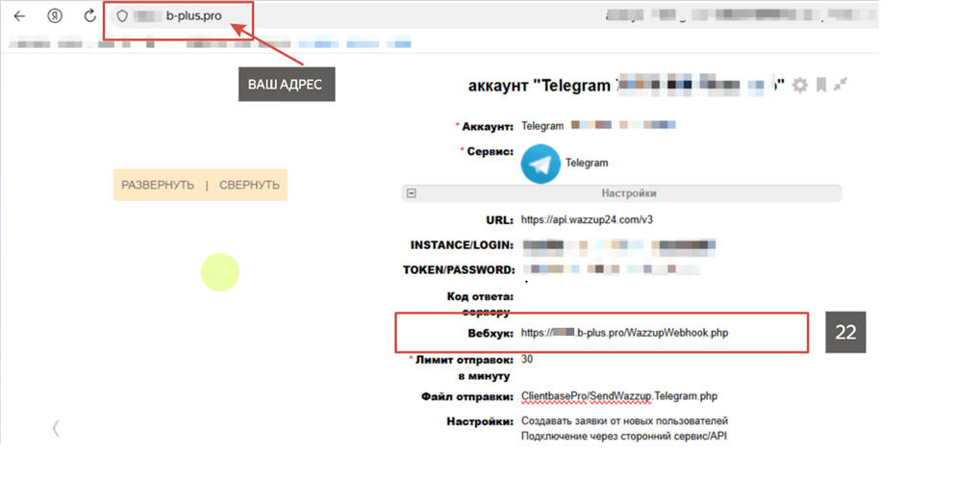Click the collapse arrows icon near title
Screen dimensions: 980x480
pyautogui.click(x=841, y=85)
